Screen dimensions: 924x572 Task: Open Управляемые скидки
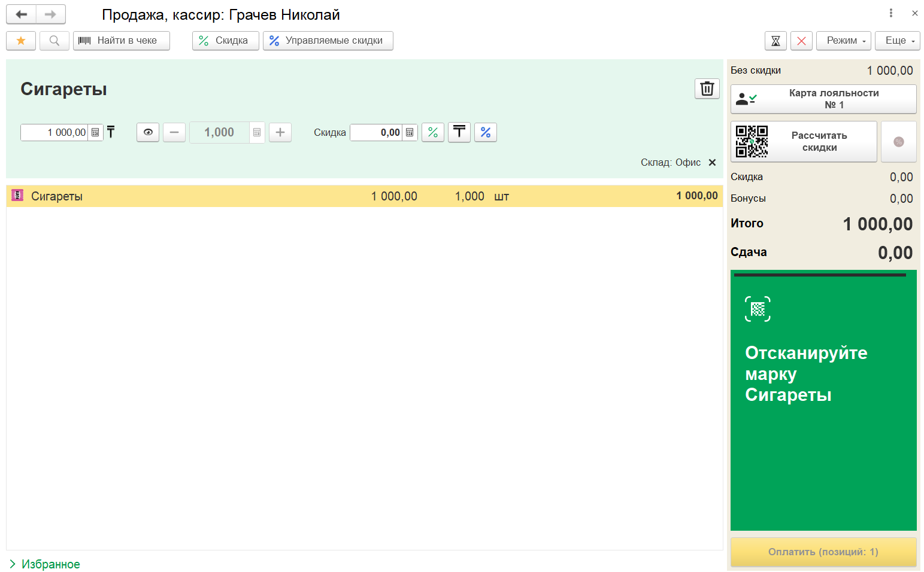tap(328, 41)
